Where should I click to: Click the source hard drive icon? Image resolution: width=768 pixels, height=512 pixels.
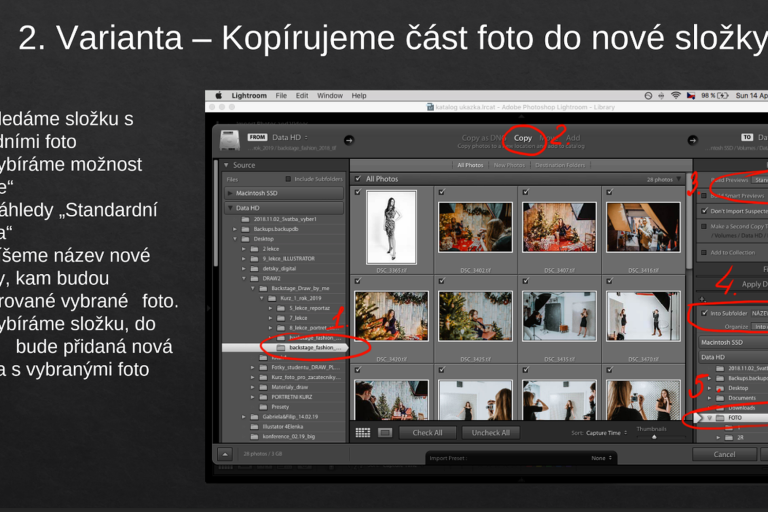[229, 141]
